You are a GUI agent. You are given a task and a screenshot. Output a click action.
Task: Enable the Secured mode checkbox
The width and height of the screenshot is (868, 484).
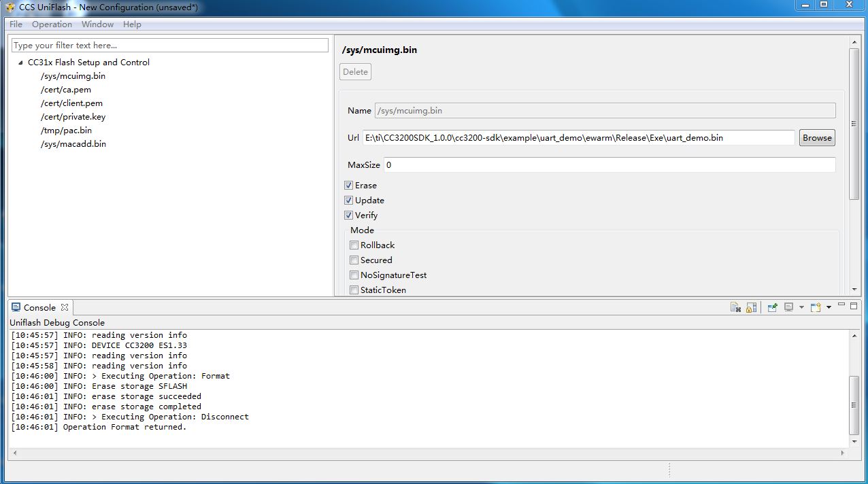click(x=354, y=260)
